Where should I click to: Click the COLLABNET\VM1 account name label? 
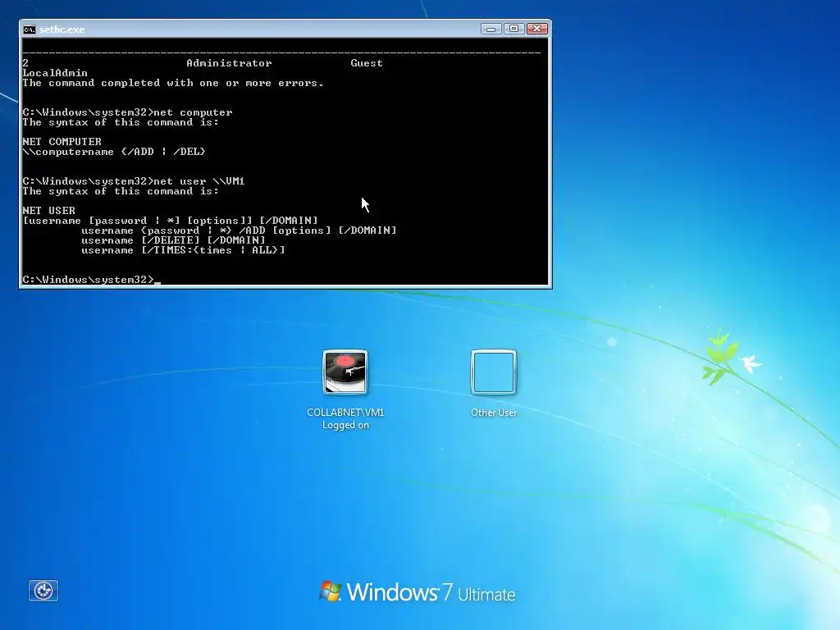coord(345,412)
